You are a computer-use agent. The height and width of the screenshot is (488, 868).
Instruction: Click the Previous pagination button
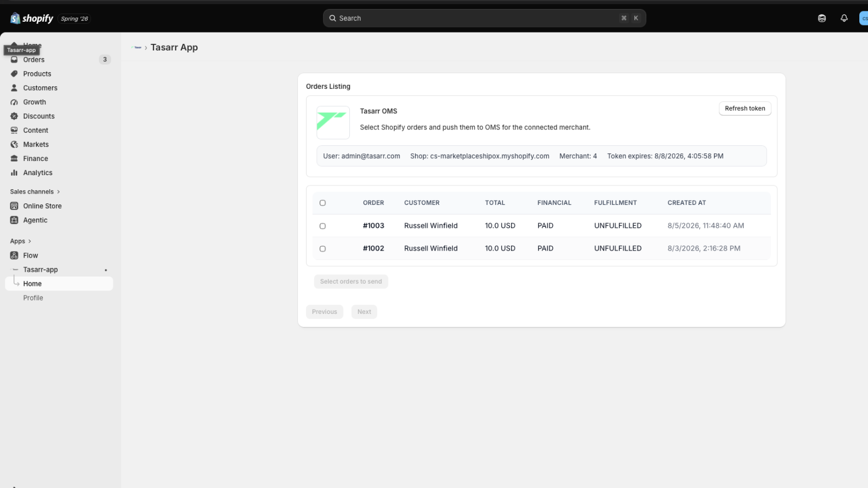coord(324,312)
